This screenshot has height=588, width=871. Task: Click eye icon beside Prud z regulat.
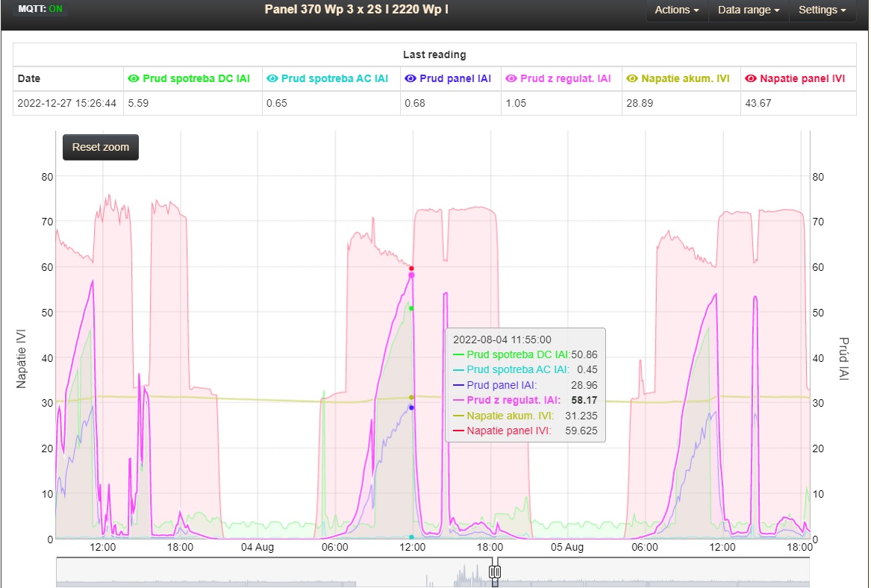pyautogui.click(x=511, y=78)
